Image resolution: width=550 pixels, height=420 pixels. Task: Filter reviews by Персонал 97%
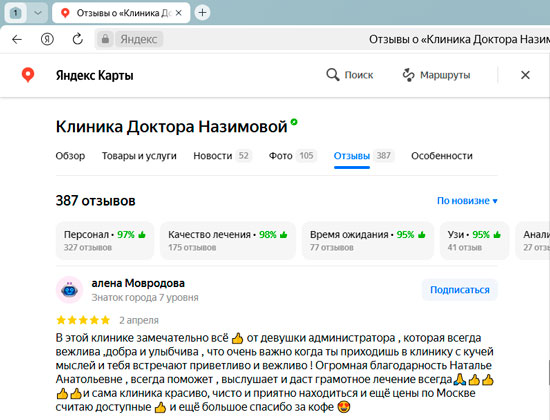pyautogui.click(x=105, y=241)
